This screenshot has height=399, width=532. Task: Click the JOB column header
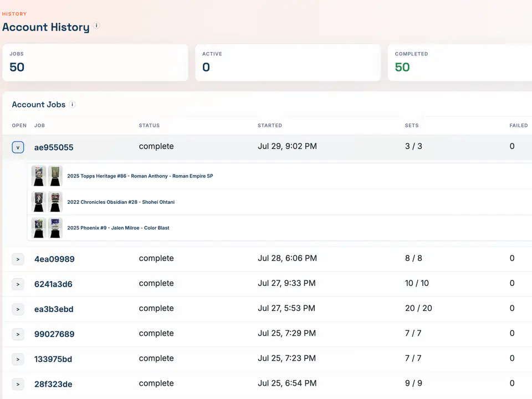(x=39, y=126)
